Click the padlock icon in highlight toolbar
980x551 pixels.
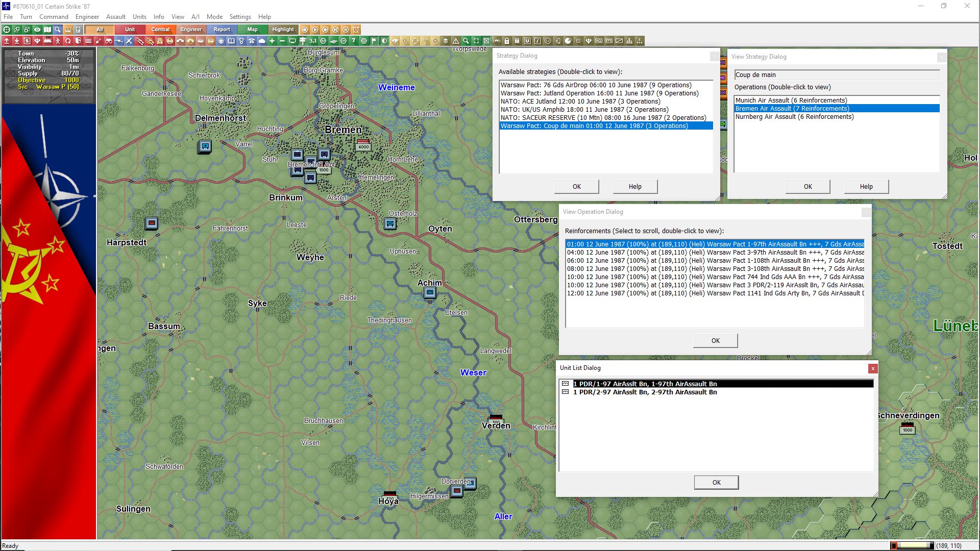click(507, 41)
